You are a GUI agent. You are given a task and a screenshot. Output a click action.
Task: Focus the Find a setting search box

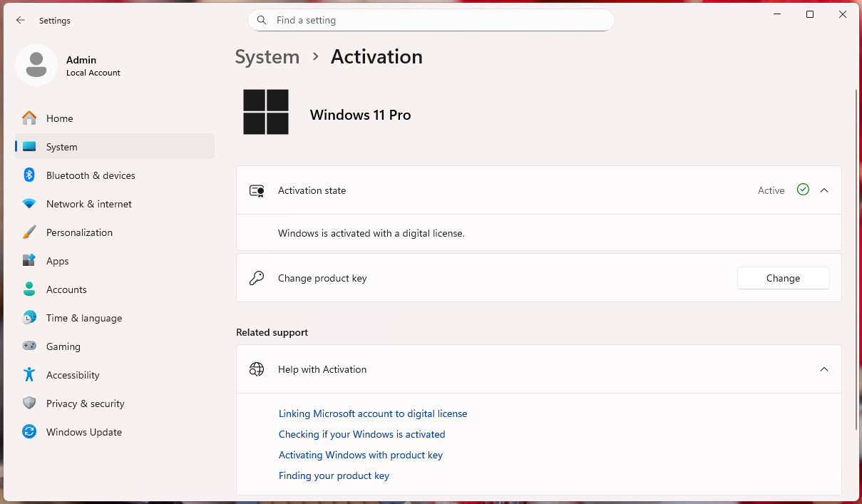coord(431,20)
